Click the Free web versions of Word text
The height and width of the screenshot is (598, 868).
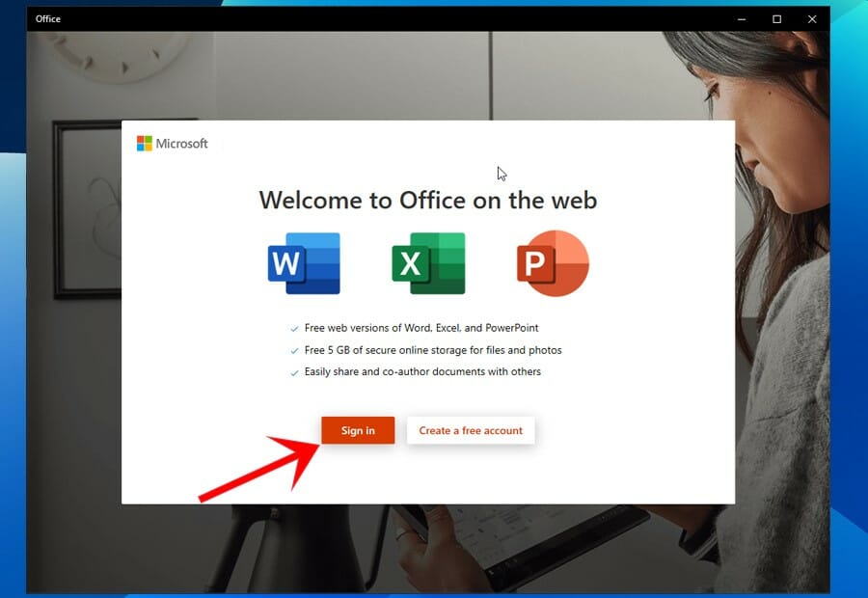pyautogui.click(x=421, y=328)
